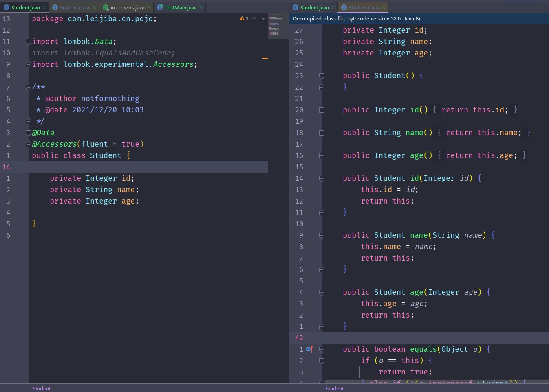
Task: Click the horizontal scrollbar in decompiled editor
Action: pos(436,382)
